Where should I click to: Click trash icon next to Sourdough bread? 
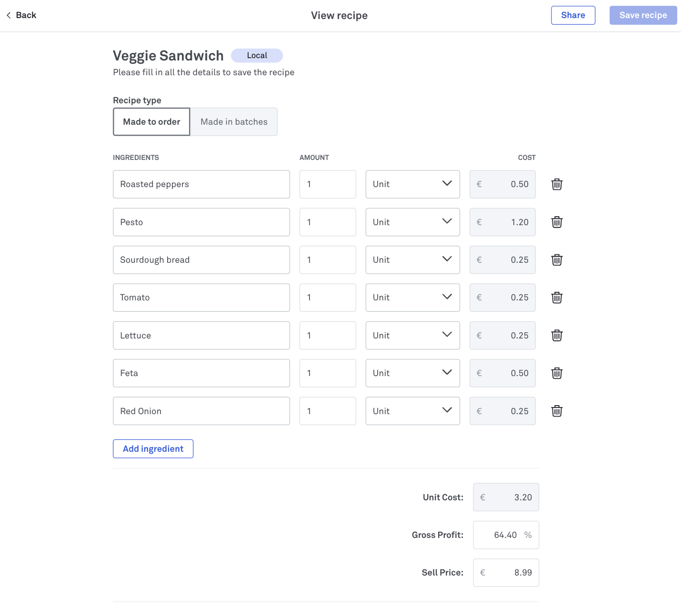pos(557,260)
